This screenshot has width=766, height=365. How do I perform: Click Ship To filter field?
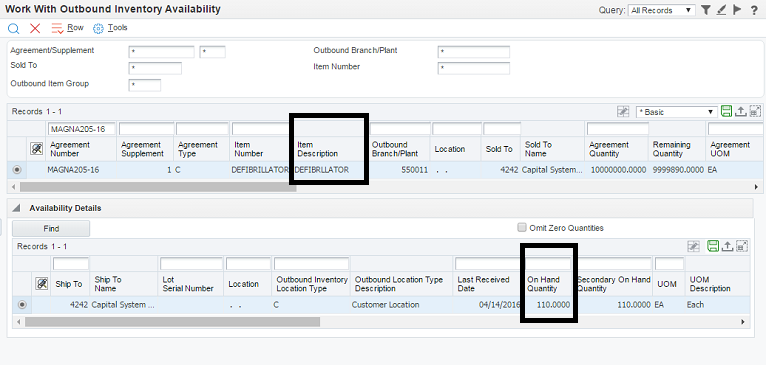click(x=71, y=264)
